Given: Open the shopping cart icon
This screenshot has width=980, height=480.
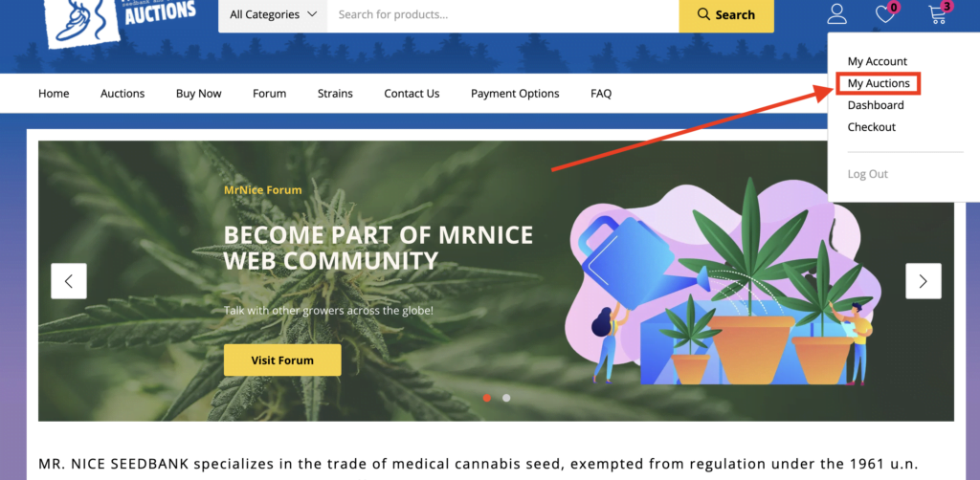Looking at the screenshot, I should point(938,13).
